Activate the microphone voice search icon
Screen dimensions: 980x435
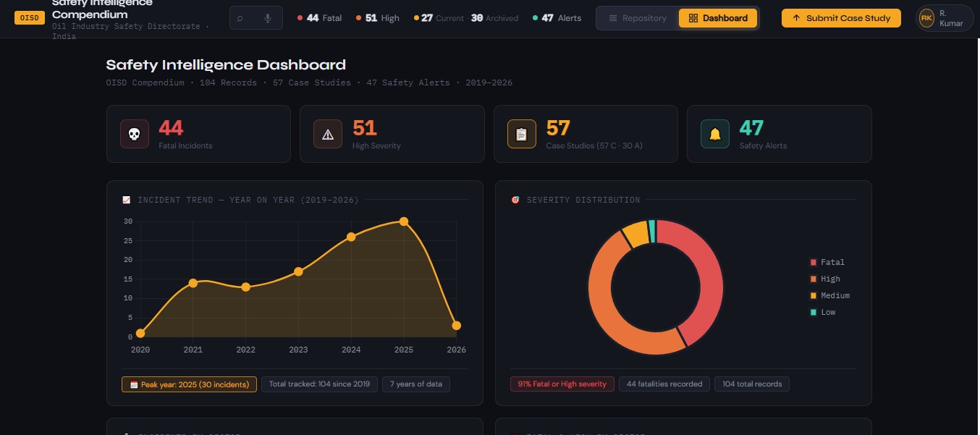268,18
